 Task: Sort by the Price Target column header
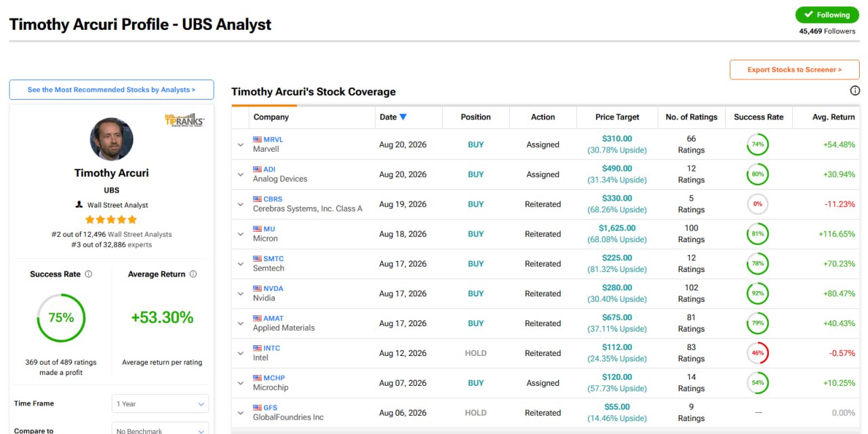[x=617, y=117]
